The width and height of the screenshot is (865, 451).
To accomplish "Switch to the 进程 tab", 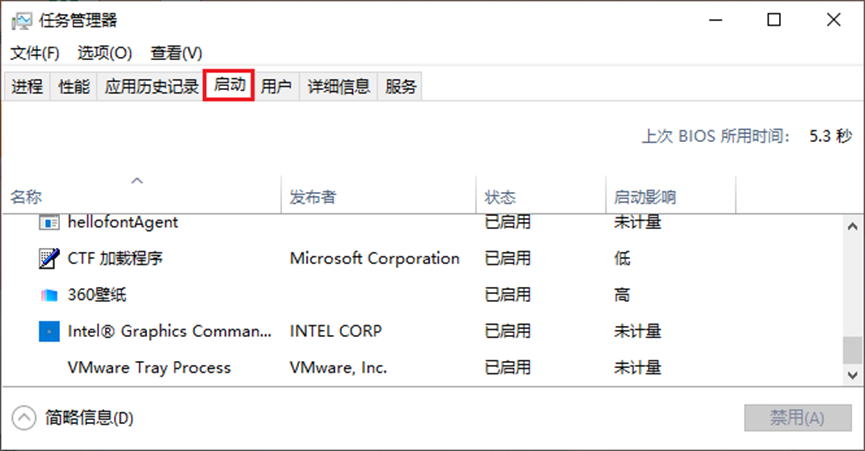I will click(x=27, y=87).
